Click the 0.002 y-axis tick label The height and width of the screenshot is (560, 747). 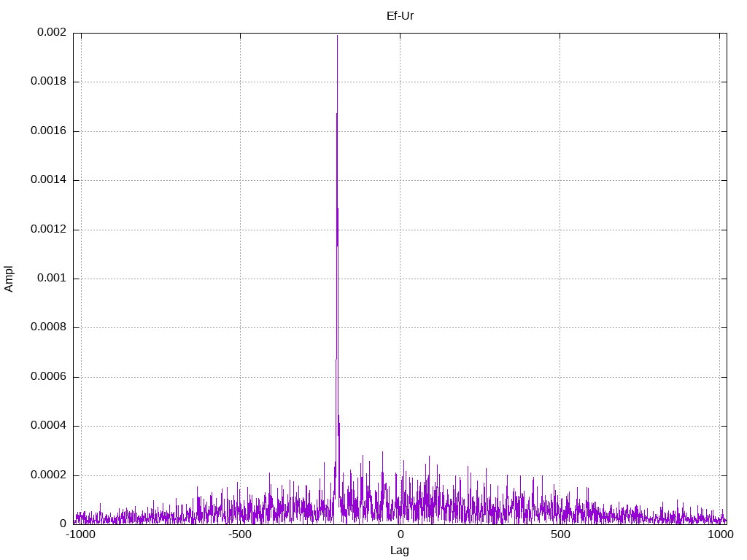click(x=52, y=32)
